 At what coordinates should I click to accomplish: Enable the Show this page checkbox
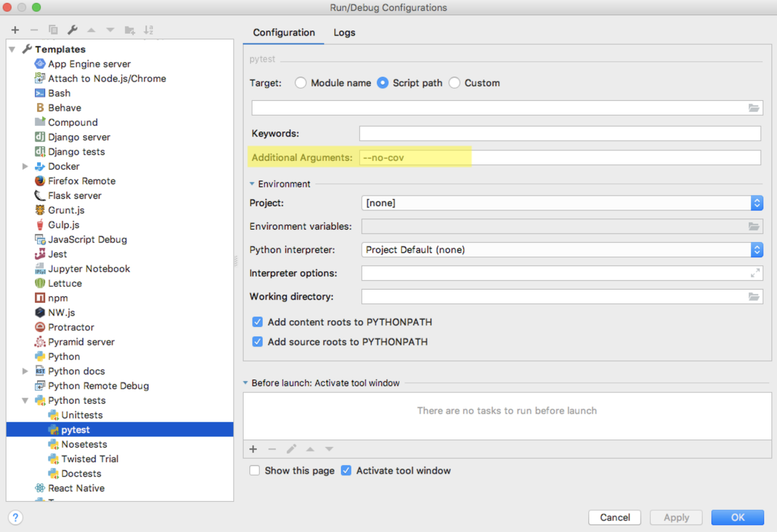(x=255, y=470)
